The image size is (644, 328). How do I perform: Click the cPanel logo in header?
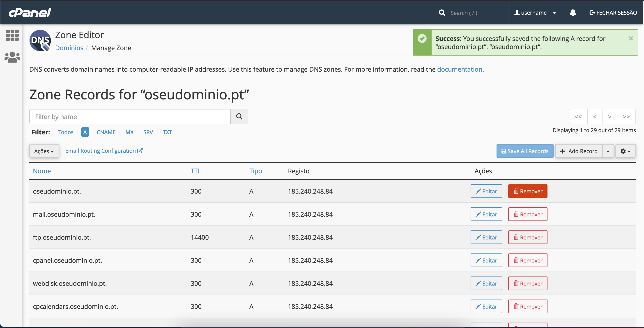(x=30, y=13)
